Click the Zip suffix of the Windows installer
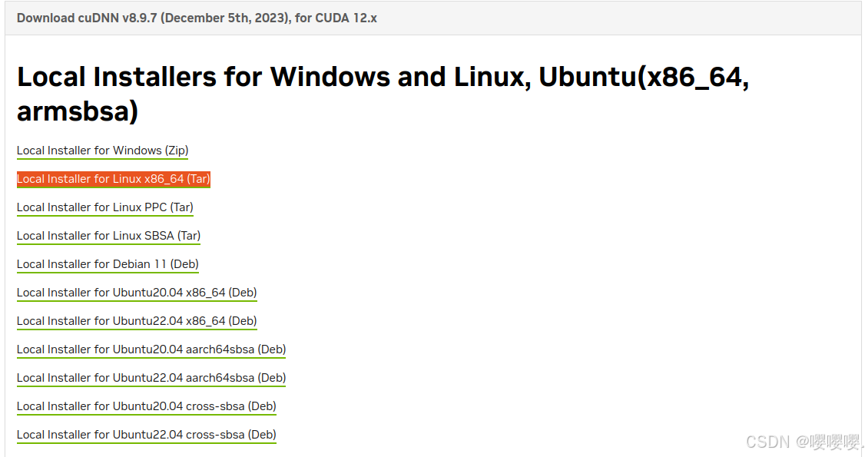Viewport: 868px width, 457px height. tap(177, 151)
